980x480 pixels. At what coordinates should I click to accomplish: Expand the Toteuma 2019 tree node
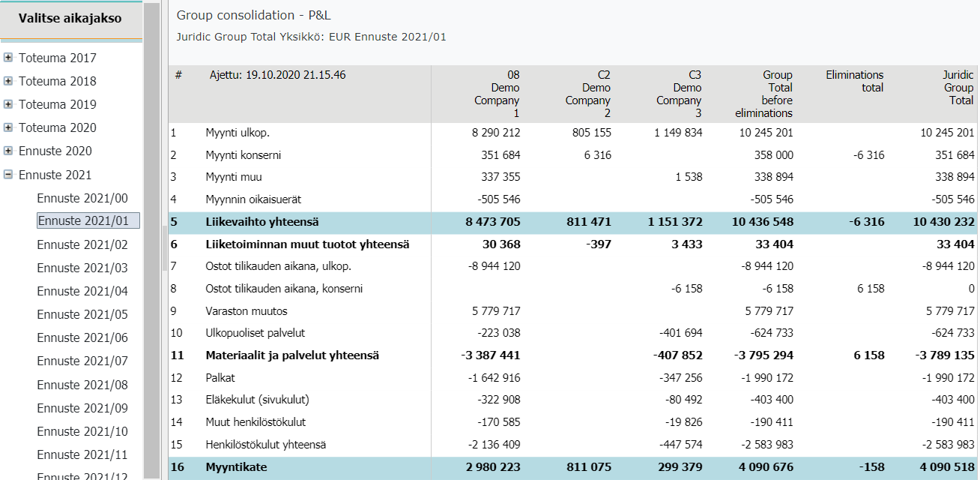pos(8,104)
